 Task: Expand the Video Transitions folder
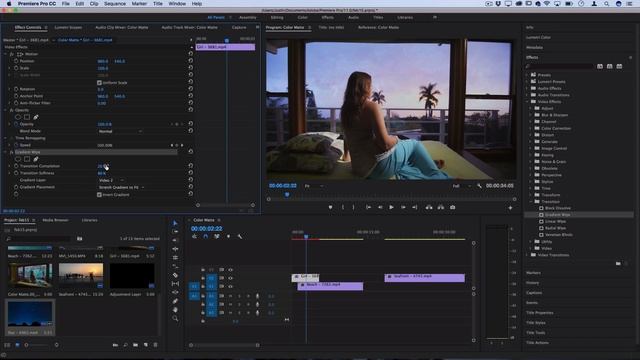pos(527,255)
